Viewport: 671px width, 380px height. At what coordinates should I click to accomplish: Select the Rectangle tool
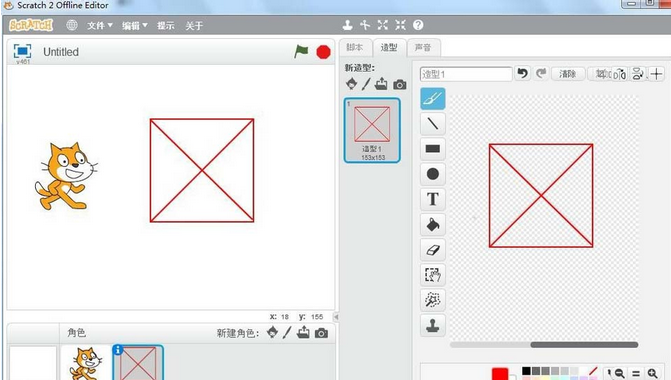click(433, 149)
